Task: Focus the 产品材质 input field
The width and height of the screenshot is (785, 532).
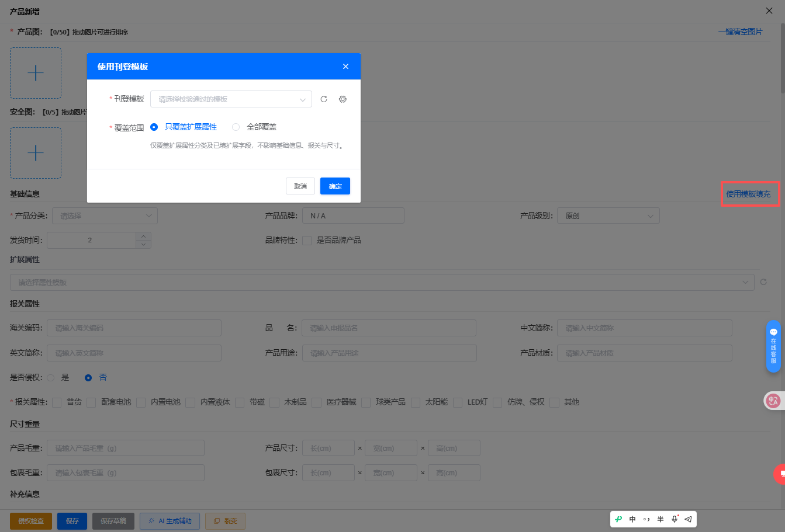Action: (x=644, y=353)
